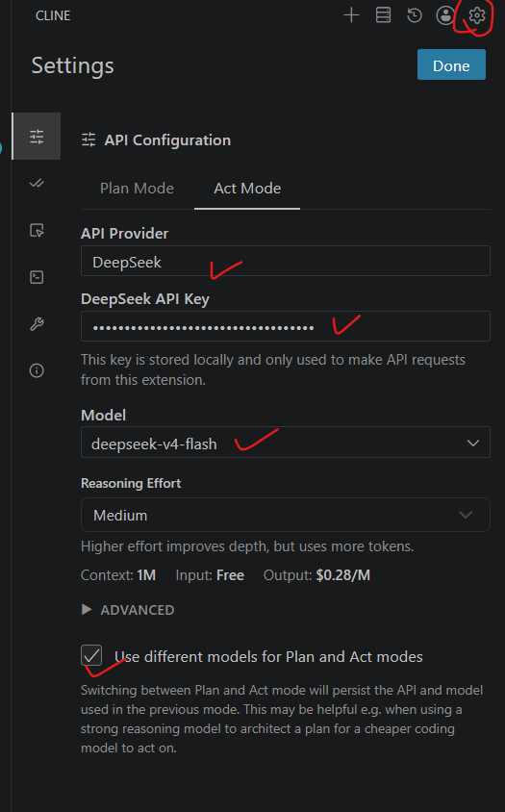
Task: Open the account profile icon
Action: point(445,15)
